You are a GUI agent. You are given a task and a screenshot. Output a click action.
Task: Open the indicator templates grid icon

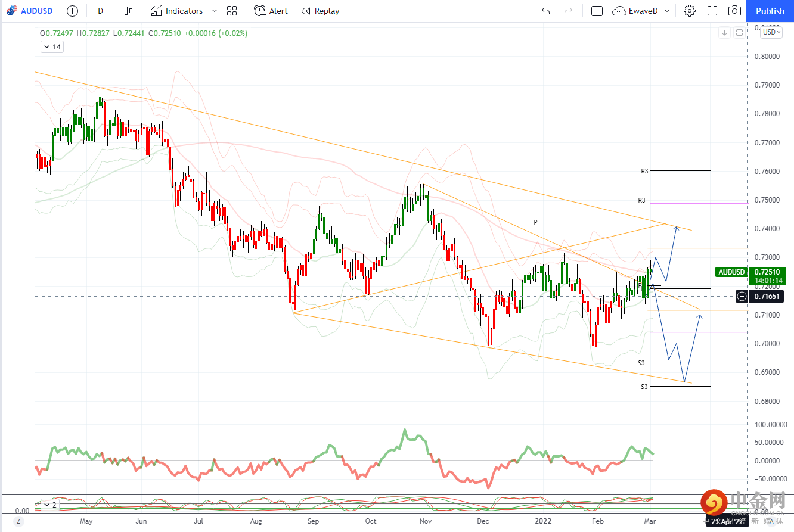(x=232, y=11)
